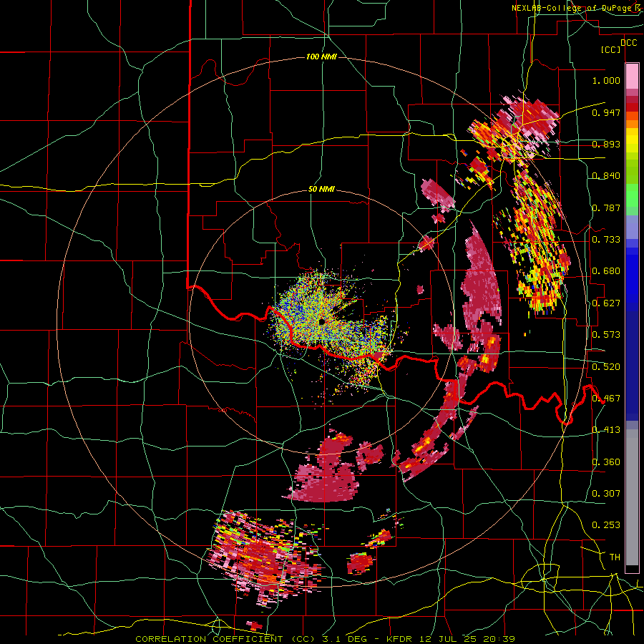644x644 pixels.
Task: Click the "100 NMI" range ring label
Action: 321,57
